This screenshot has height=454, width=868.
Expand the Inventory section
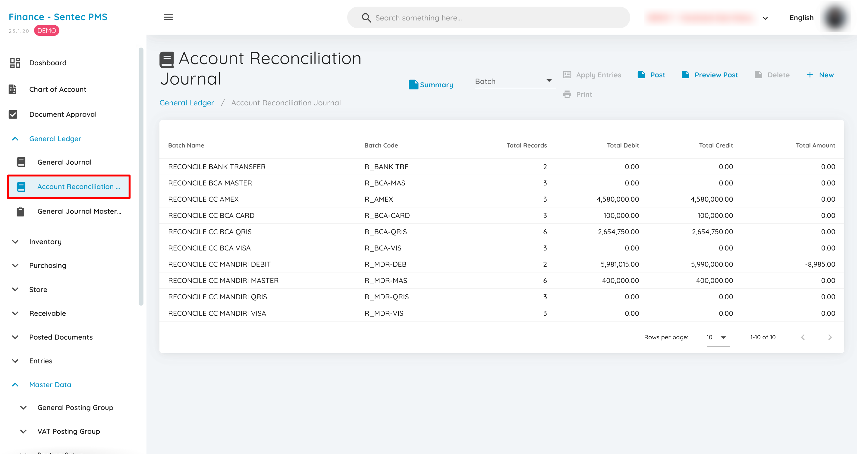[x=15, y=242]
